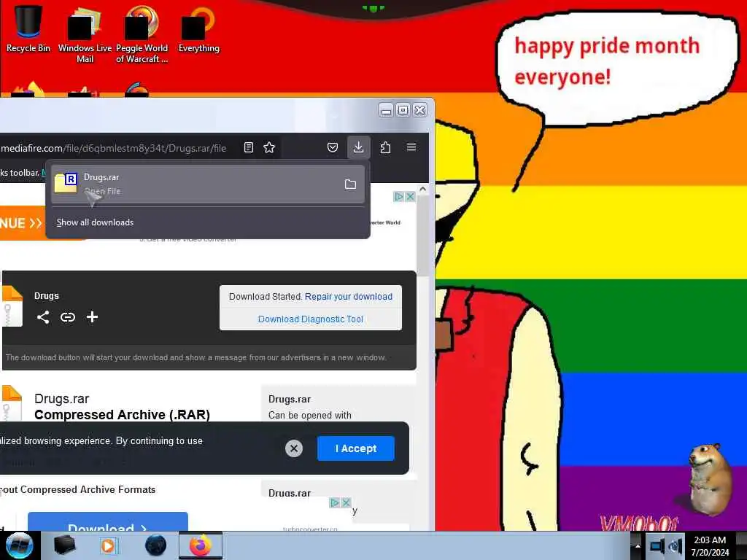Click the blue Download button
747x560 pixels.
pos(108,522)
